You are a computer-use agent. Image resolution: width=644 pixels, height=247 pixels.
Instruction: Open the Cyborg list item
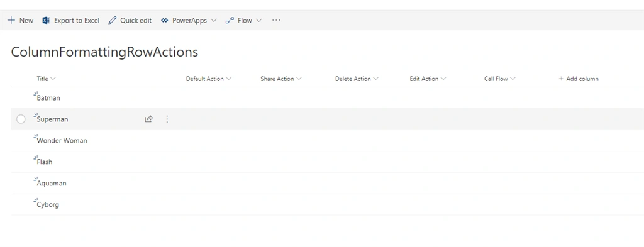tap(48, 205)
